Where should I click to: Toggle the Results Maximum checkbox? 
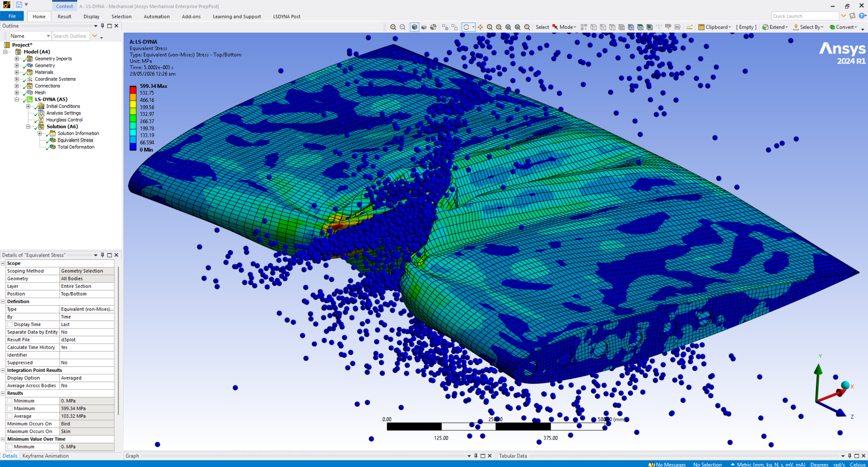tap(10, 409)
